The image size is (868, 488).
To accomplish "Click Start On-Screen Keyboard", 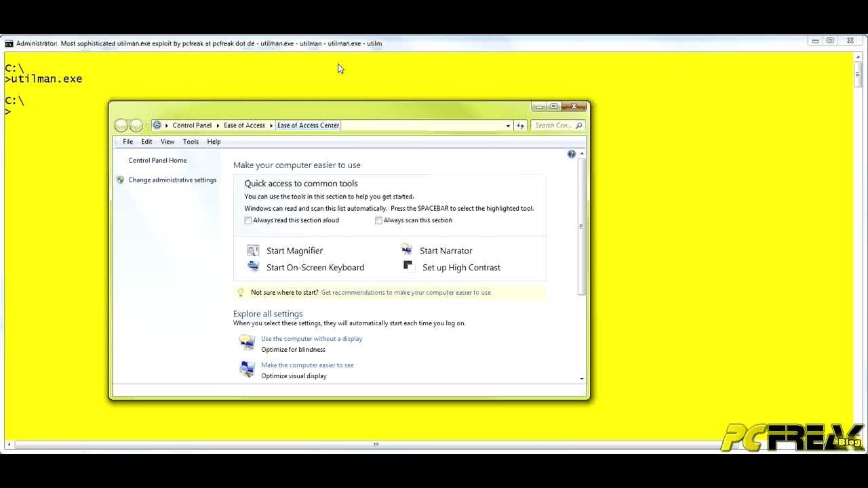I will pos(315,268).
